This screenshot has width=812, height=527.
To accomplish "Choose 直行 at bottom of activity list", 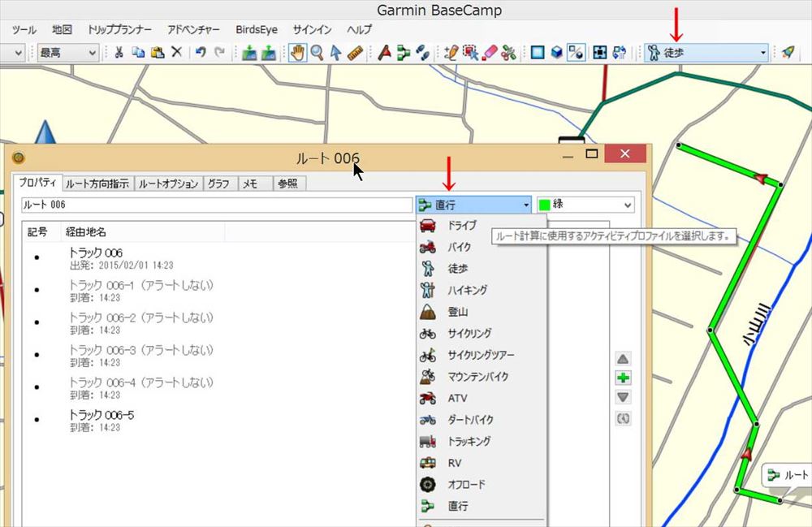I will 481,506.
